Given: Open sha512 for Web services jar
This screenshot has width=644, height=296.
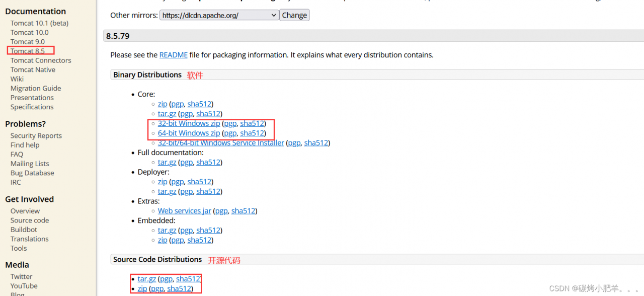Looking at the screenshot, I should pos(244,211).
